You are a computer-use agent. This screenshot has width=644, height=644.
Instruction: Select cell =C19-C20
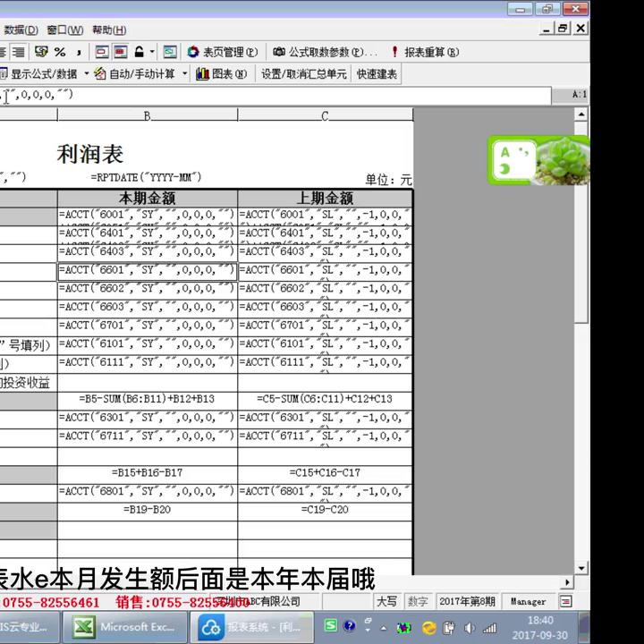pos(325,511)
